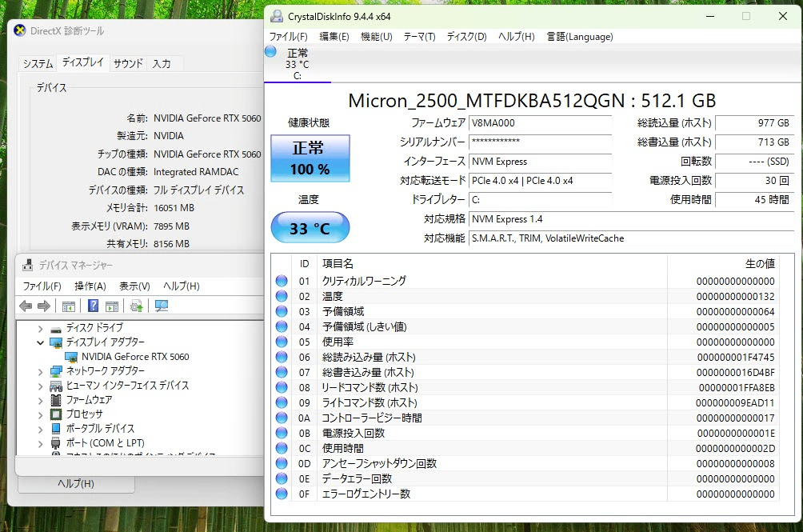Click the DirectX diagnostic tool title icon
The width and height of the screenshot is (803, 532).
coord(20,30)
